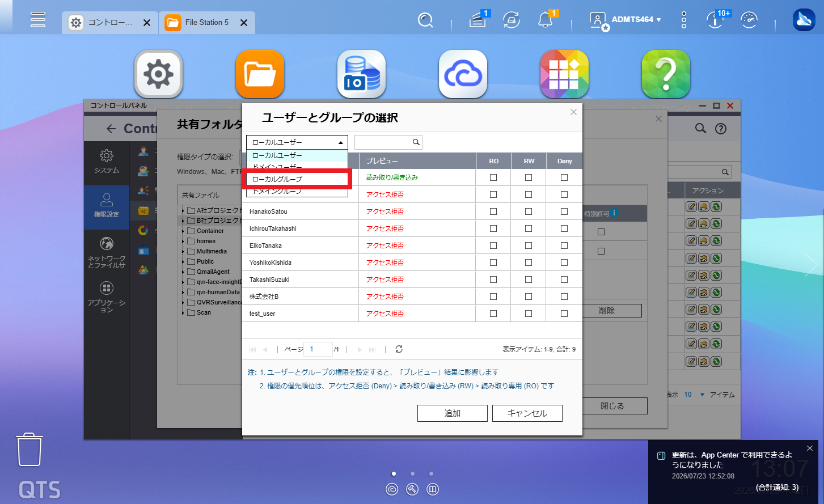This screenshot has width=824, height=504.
Task: Check the Deny box for EikoTanaka
Action: coord(564,245)
